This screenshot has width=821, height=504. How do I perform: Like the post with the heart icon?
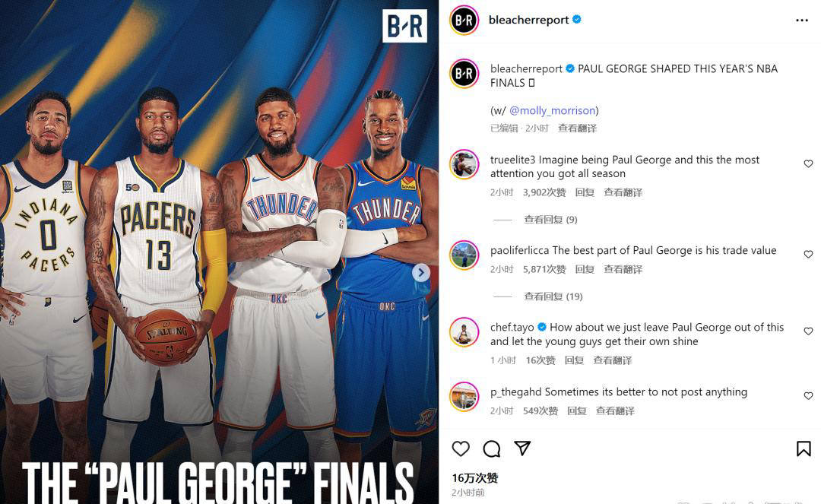(x=461, y=449)
